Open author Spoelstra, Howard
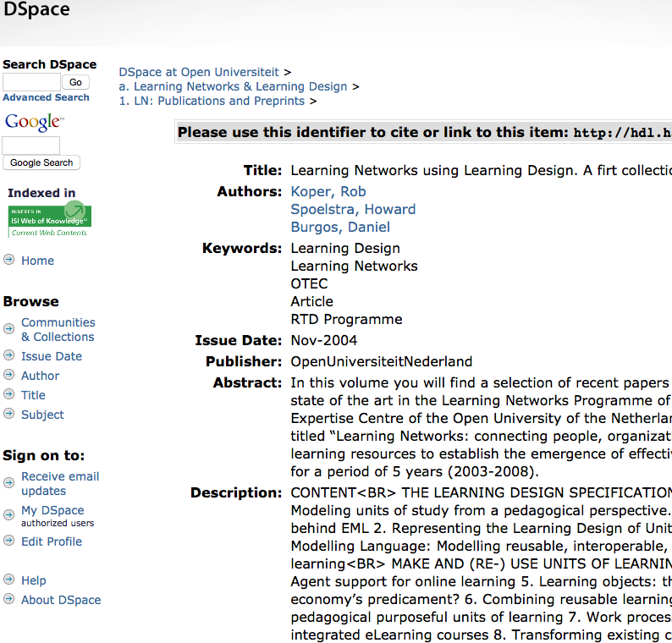The image size is (672, 643). tap(353, 209)
